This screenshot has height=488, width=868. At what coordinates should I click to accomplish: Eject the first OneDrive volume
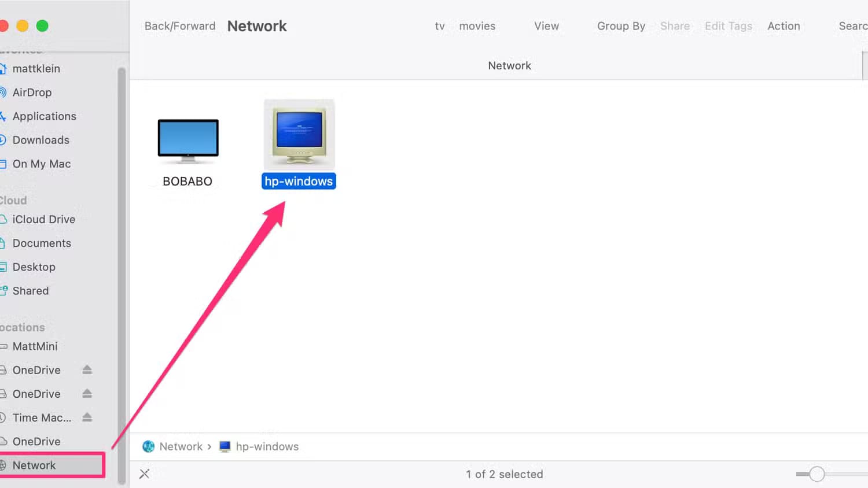(87, 369)
